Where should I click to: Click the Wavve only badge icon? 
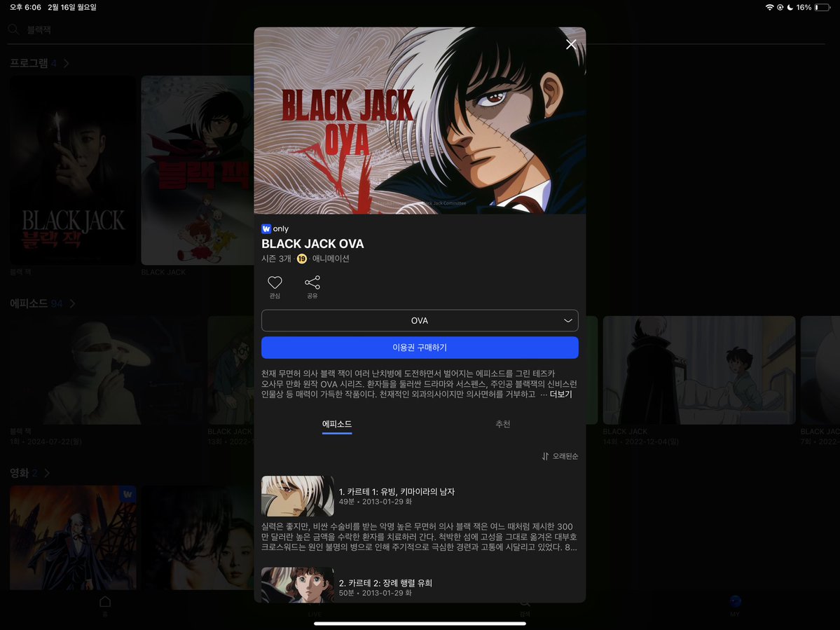pos(266,228)
